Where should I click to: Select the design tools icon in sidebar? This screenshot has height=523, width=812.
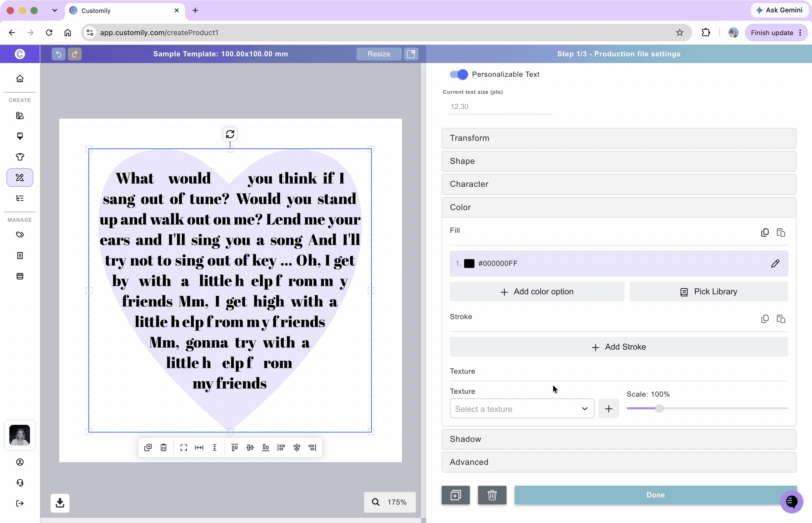(20, 178)
